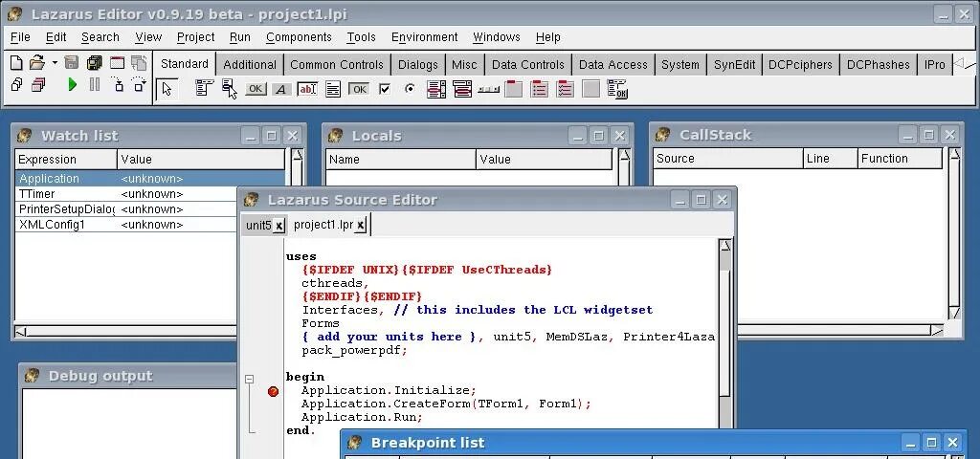Pick the TCheckGroup component icon
This screenshot has width=980, height=459.
565,89
